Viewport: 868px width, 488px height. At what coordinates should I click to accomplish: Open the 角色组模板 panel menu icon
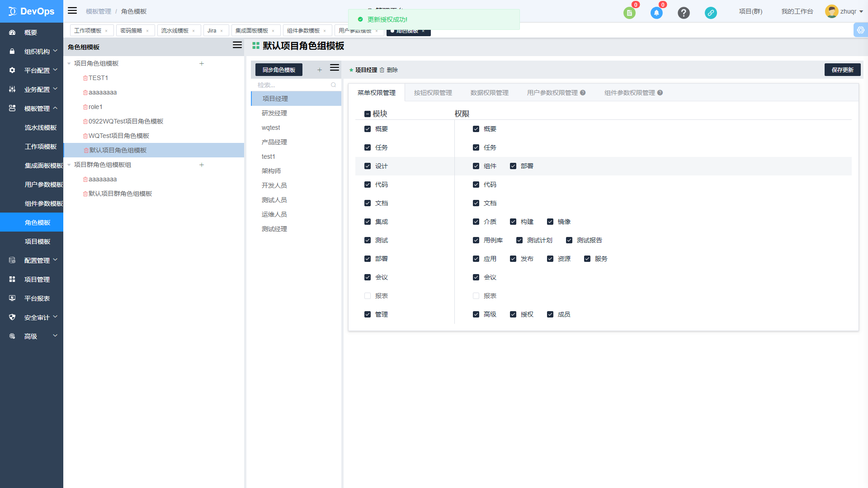(237, 45)
